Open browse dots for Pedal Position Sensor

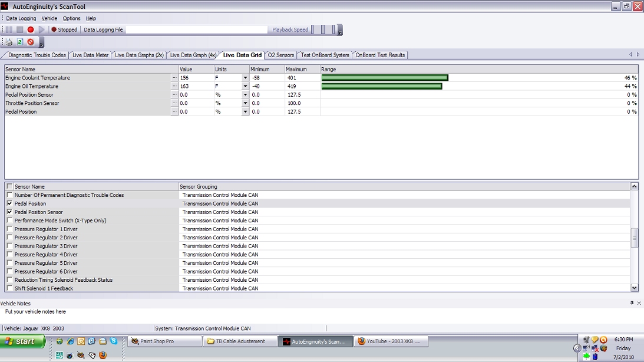click(x=174, y=94)
